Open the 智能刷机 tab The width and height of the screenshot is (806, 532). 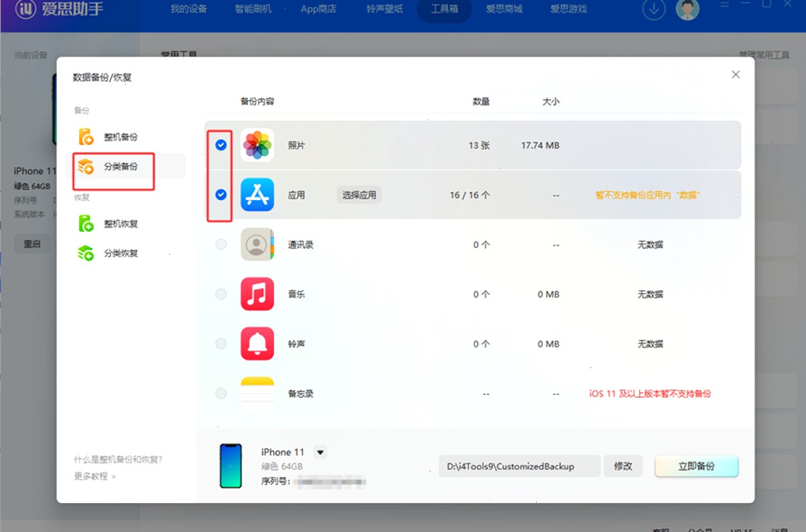point(253,9)
